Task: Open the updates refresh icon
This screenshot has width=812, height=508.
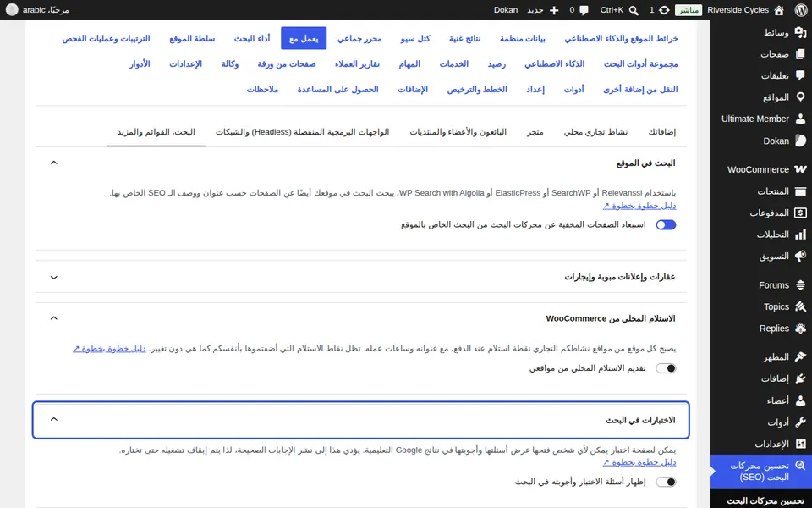Action: (x=664, y=10)
